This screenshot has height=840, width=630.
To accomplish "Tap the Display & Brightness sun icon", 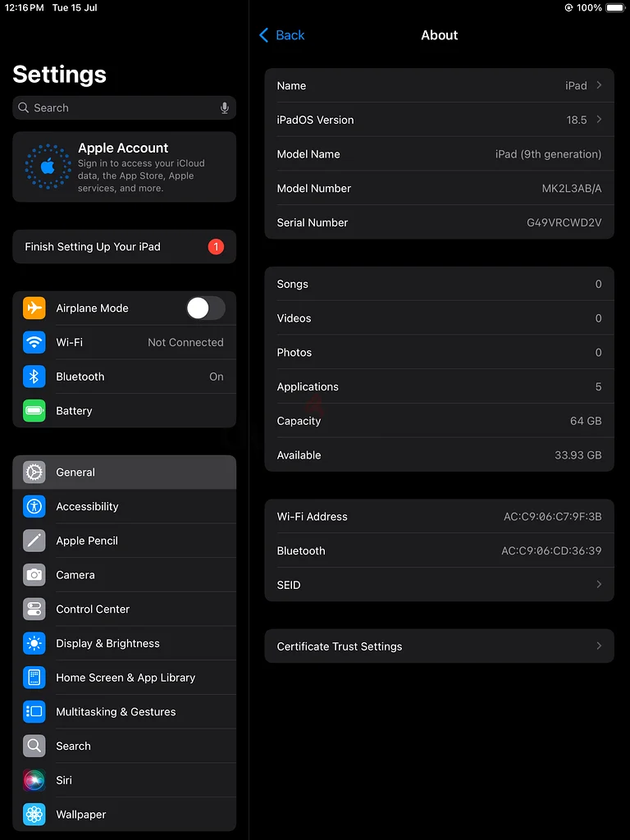I will click(x=34, y=643).
